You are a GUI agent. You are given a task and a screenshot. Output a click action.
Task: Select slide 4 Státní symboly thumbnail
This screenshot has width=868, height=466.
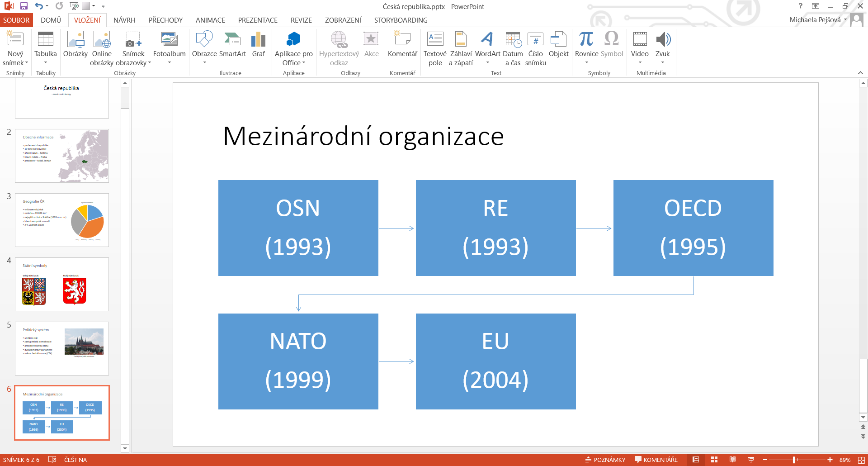(62, 285)
